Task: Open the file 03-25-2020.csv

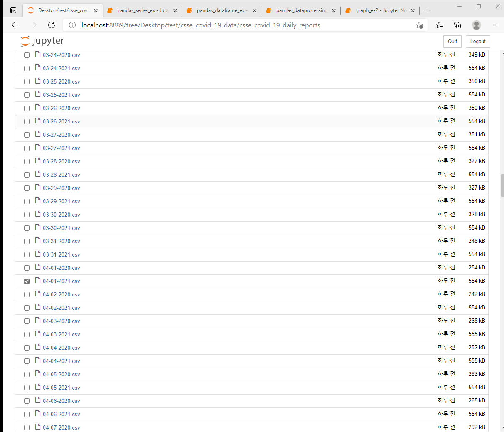Action: [61, 81]
